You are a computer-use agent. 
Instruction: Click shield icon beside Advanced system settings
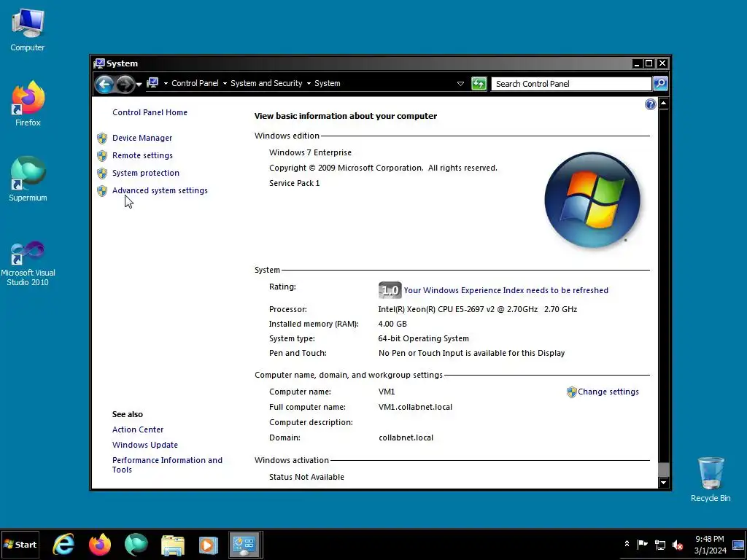[x=102, y=191]
